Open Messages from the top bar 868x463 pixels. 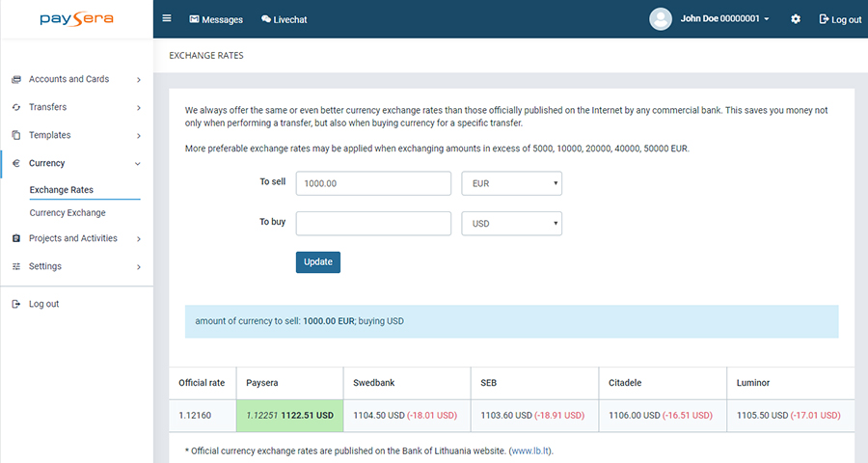(x=216, y=19)
